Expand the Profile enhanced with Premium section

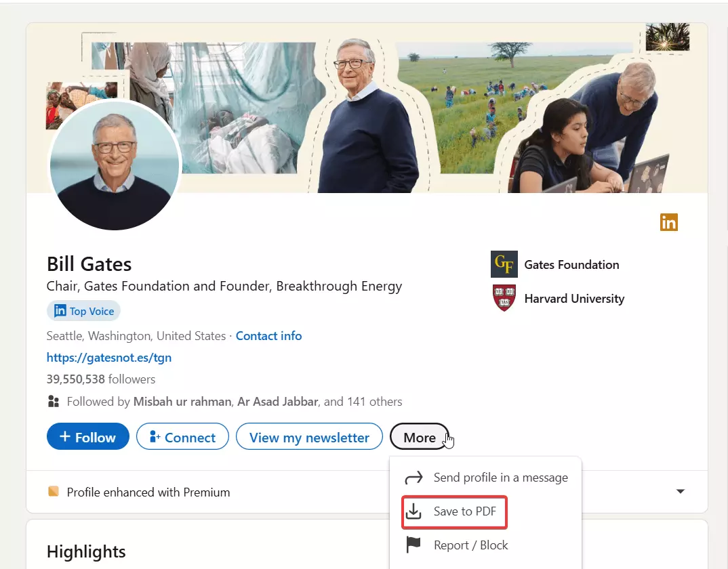coord(681,492)
